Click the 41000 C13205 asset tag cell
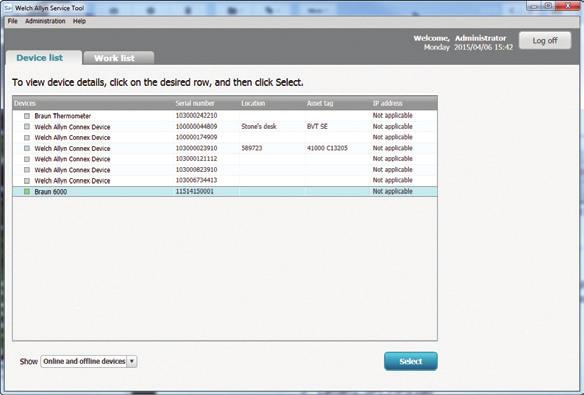The width and height of the screenshot is (584, 395). point(327,148)
